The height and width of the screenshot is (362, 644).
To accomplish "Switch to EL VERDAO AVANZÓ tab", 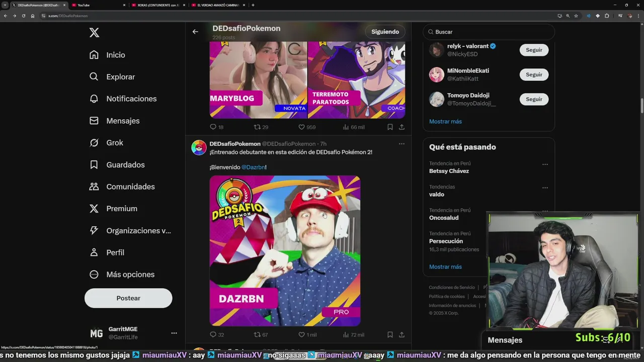I will (218, 5).
